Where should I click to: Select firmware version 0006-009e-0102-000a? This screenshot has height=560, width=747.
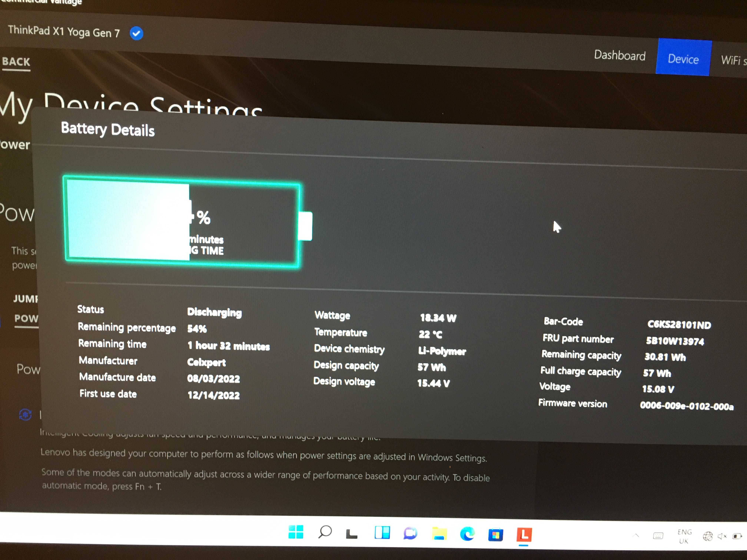tap(687, 406)
